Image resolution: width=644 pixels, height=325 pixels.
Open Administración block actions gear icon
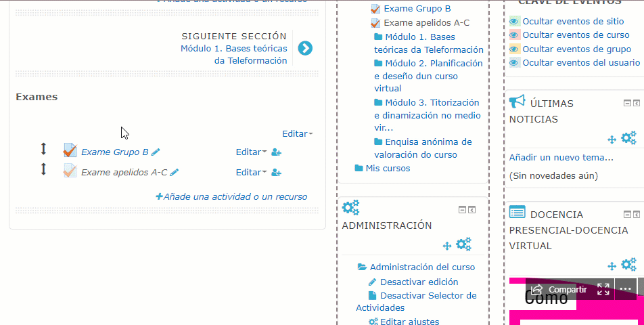click(463, 244)
